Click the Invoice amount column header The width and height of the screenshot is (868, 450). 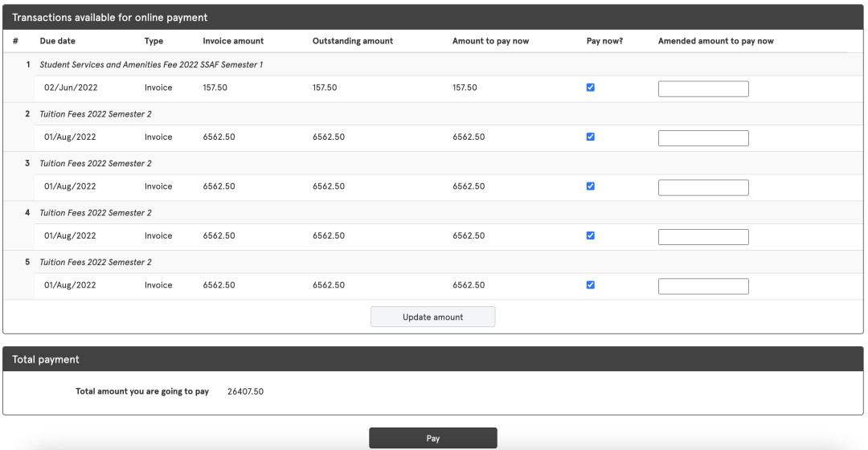pos(233,41)
